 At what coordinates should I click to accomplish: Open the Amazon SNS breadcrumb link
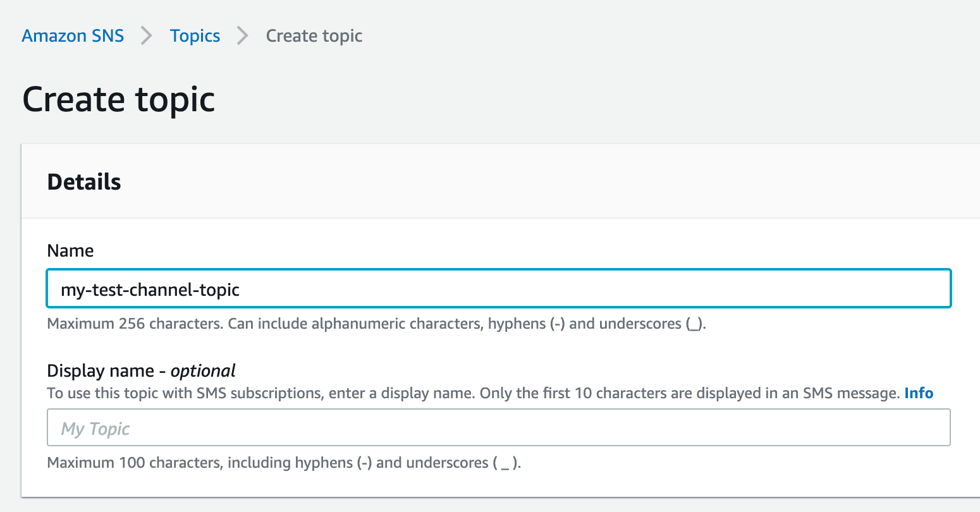point(73,36)
